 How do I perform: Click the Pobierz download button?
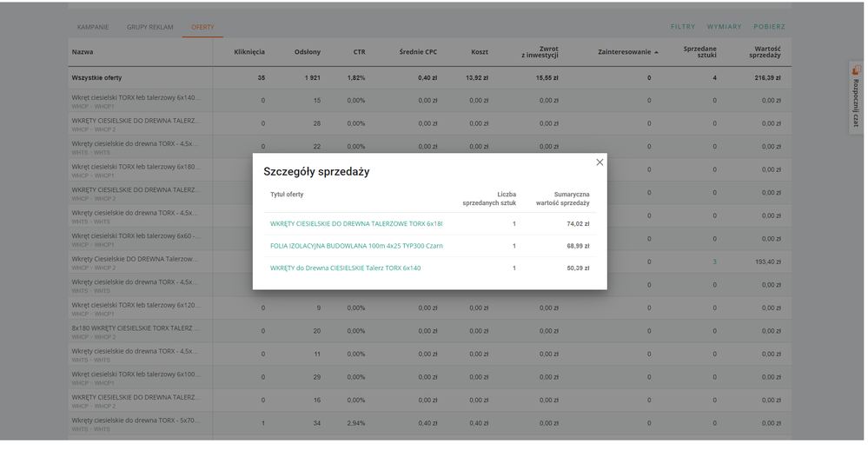(x=769, y=27)
